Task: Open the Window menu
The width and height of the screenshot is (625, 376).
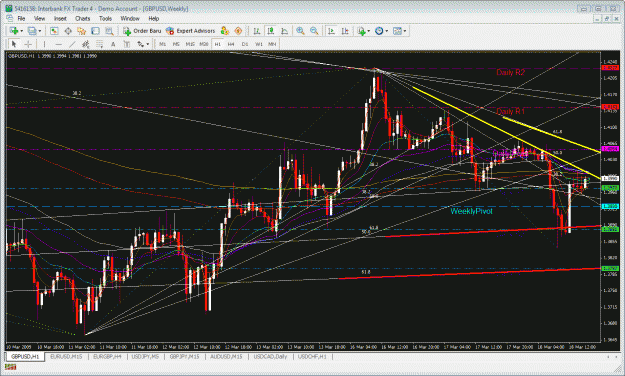Action: click(x=130, y=18)
